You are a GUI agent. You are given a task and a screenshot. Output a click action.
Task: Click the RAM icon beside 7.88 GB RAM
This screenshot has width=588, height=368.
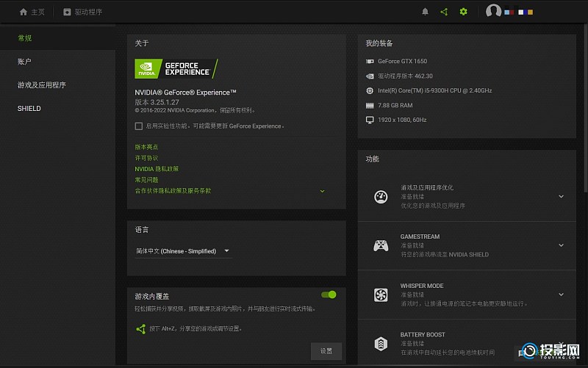point(370,105)
